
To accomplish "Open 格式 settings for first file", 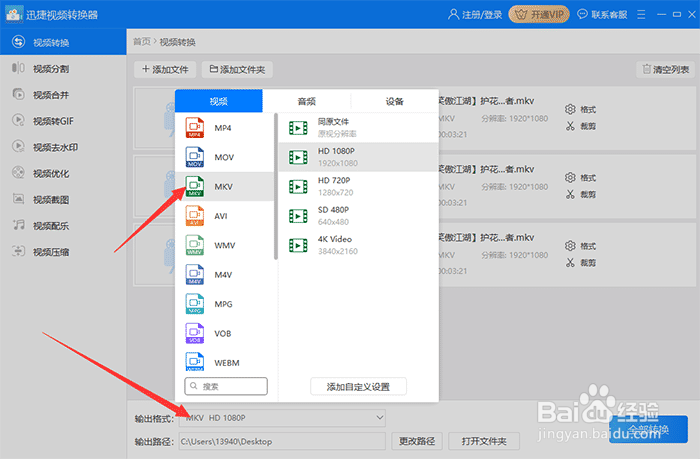I will pos(580,109).
